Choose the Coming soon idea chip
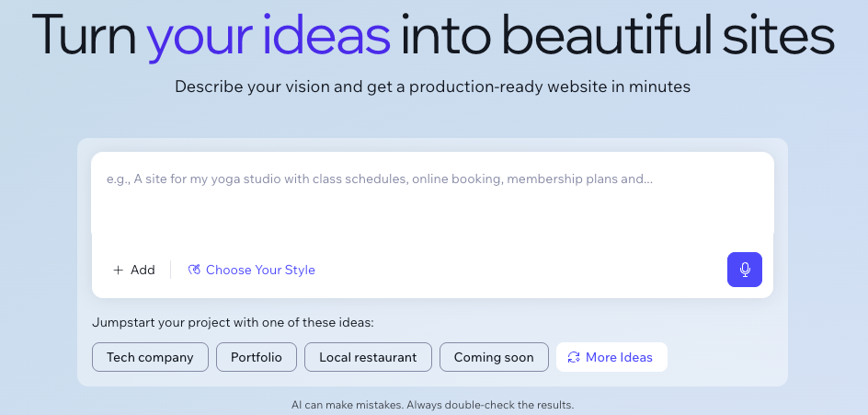868x415 pixels. (x=494, y=357)
